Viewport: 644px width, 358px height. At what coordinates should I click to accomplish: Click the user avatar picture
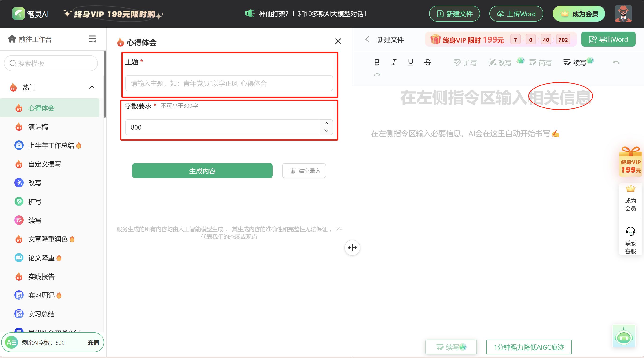tap(623, 14)
